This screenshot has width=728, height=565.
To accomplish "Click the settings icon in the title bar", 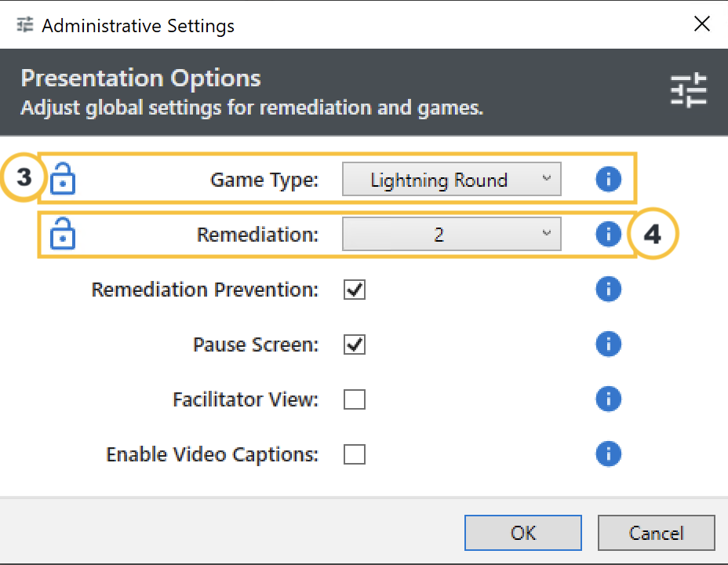I will coord(25,25).
